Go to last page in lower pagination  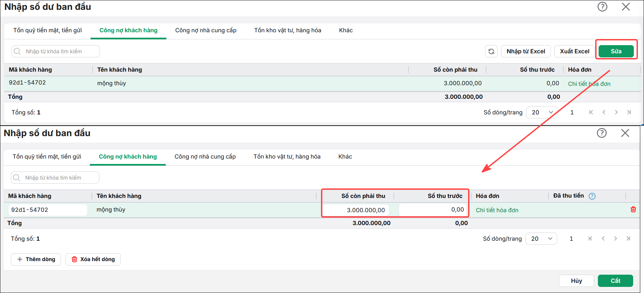[x=628, y=239]
